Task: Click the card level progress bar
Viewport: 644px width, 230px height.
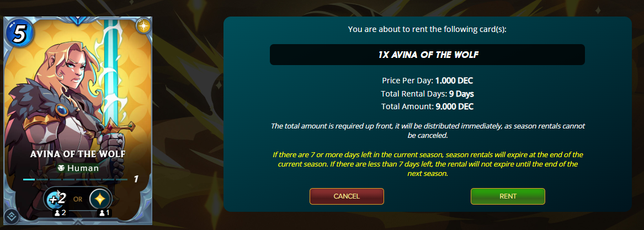Action: click(x=75, y=179)
